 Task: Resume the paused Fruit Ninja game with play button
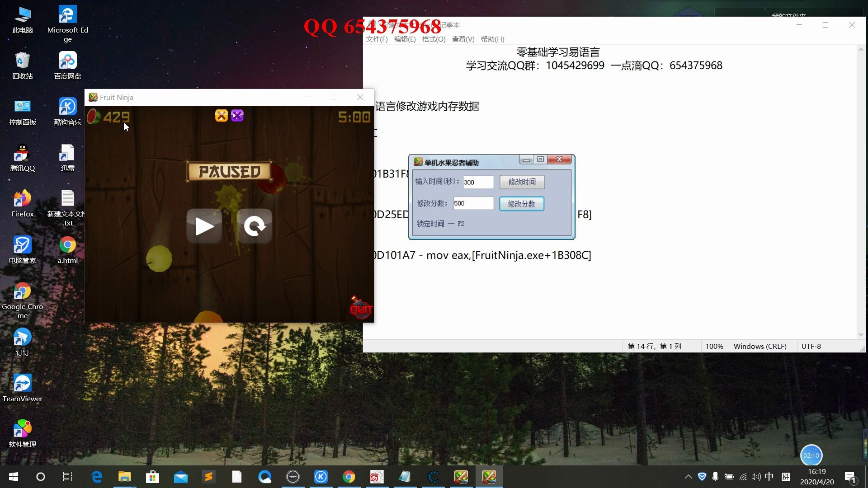[204, 226]
